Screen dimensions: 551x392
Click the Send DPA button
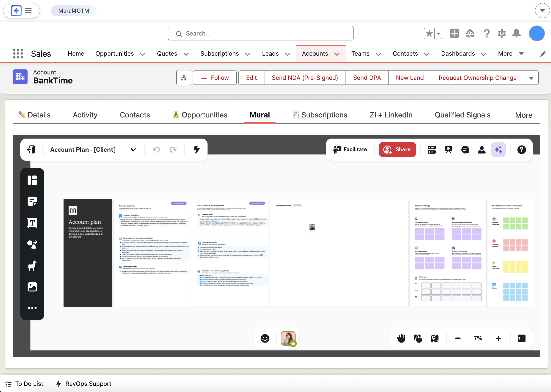(367, 78)
